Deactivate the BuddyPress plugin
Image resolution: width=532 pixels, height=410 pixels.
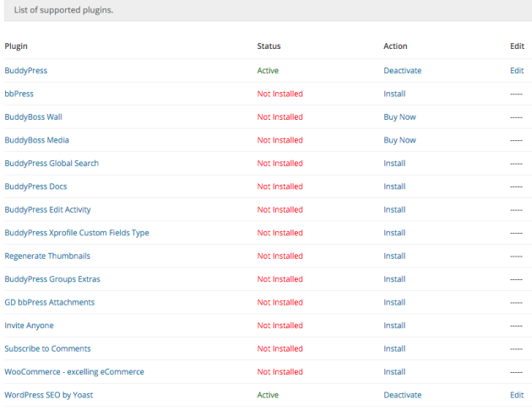(403, 71)
